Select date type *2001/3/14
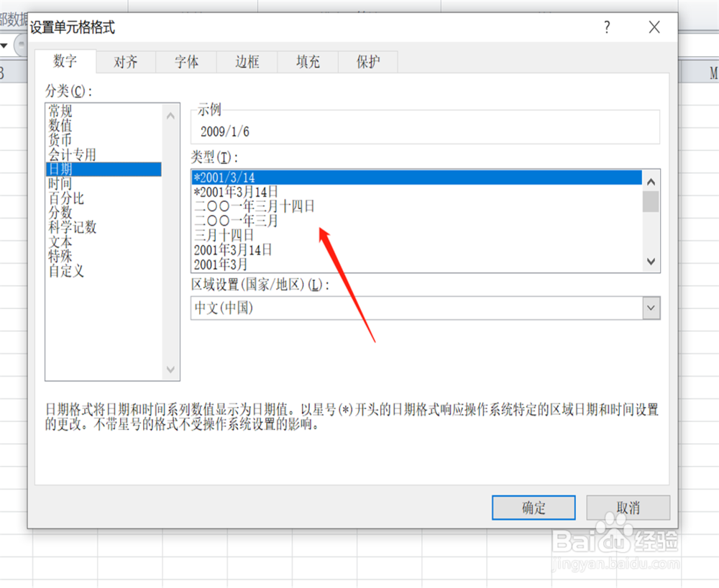This screenshot has width=719, height=588. click(416, 178)
